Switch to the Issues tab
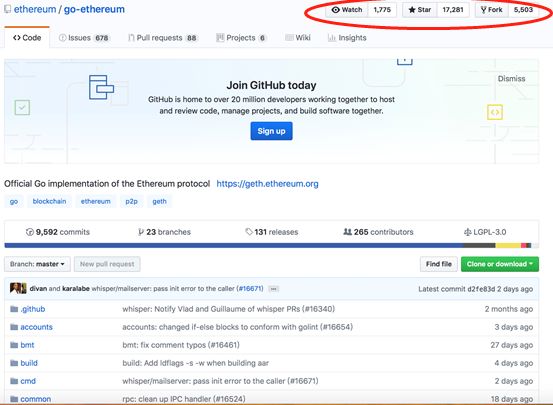The image size is (553, 405). point(84,38)
